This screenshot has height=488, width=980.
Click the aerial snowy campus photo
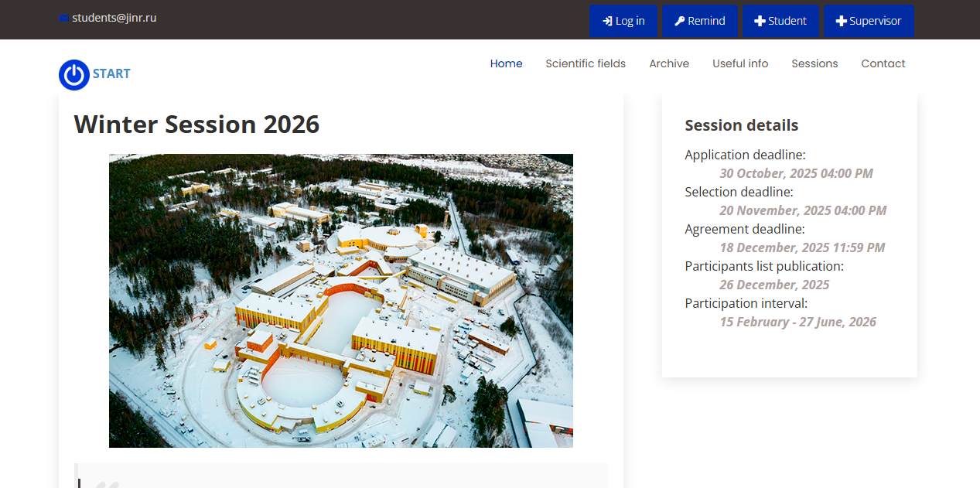[x=340, y=300]
